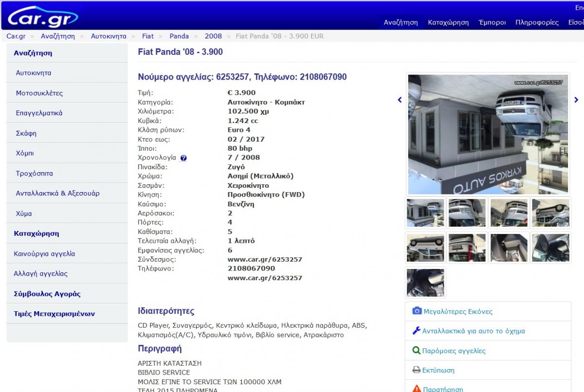Open Πληροφορίες in top navigation
Image resolution: width=584 pixels, height=392 pixels.
click(x=537, y=22)
